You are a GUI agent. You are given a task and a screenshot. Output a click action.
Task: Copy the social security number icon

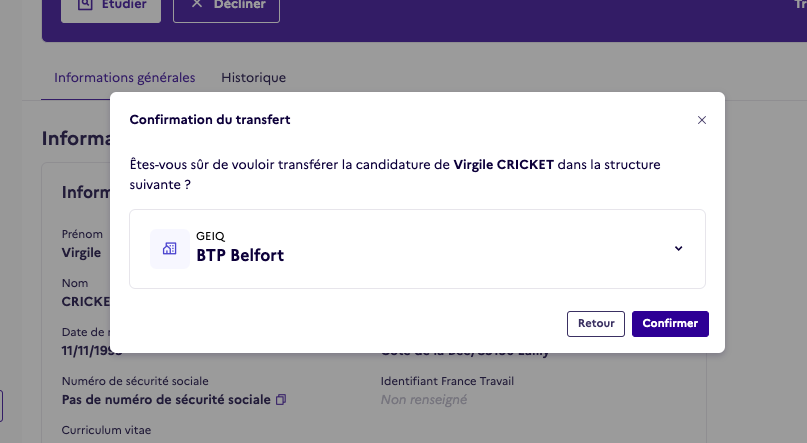click(x=280, y=400)
